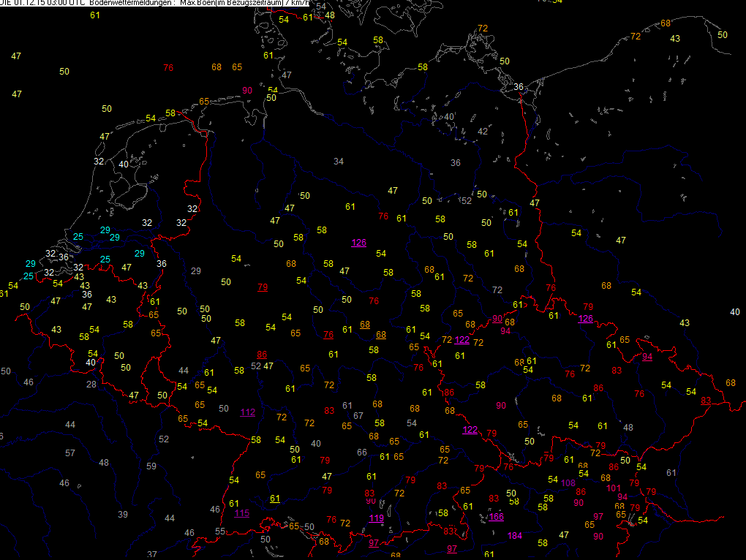Click the pink 42 station value
Viewport: 746px width, 560px height.
click(x=482, y=131)
